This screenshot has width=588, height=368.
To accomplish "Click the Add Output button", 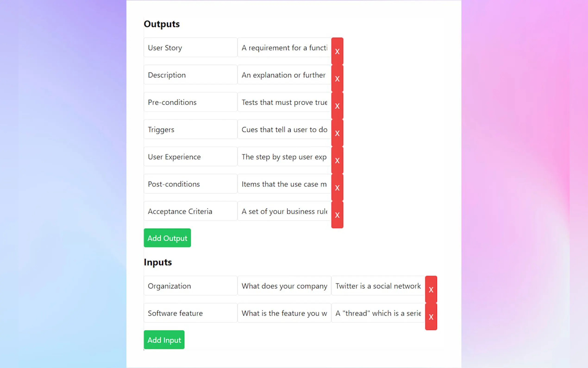I will click(x=167, y=238).
